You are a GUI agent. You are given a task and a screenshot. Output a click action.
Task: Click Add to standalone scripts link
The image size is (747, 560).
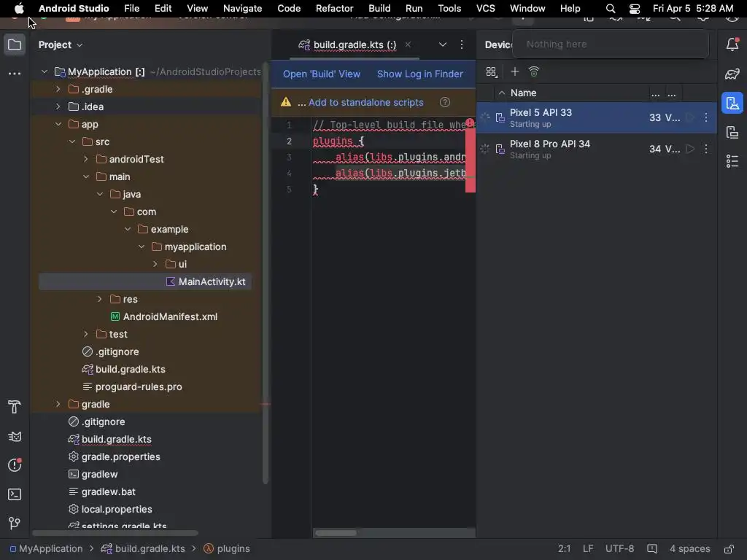366,102
